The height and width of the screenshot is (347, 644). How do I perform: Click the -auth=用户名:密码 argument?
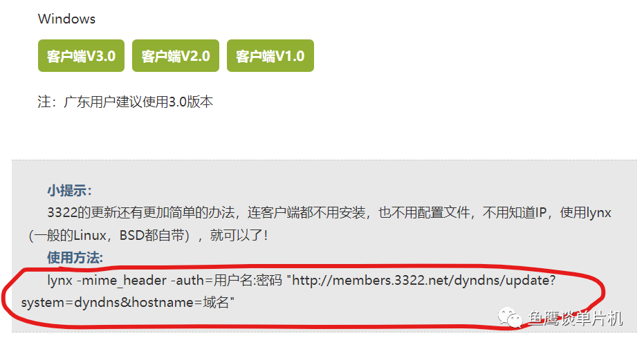[226, 281]
